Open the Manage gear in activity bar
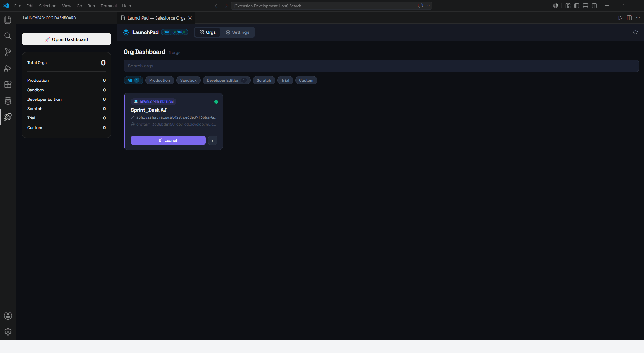The image size is (644, 353). 8,332
